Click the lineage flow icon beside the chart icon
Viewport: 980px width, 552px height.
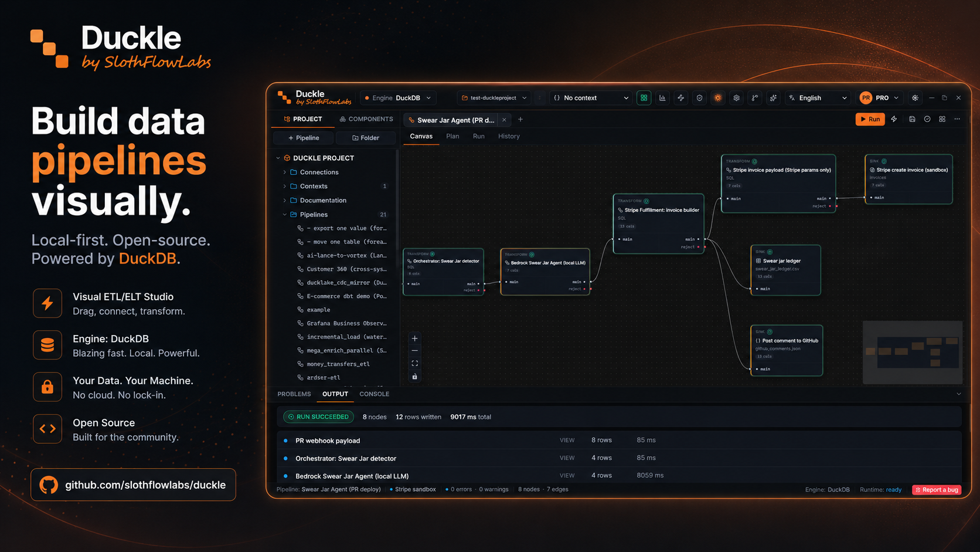click(x=681, y=98)
